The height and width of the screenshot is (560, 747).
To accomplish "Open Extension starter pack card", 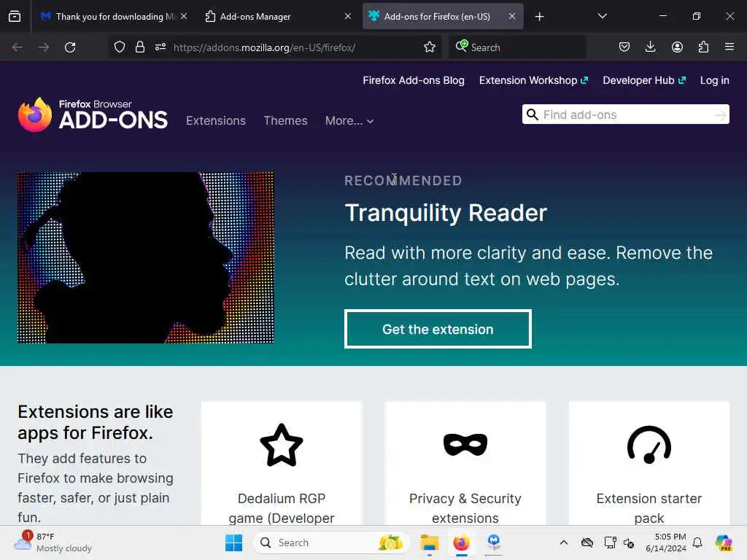I will tap(649, 463).
